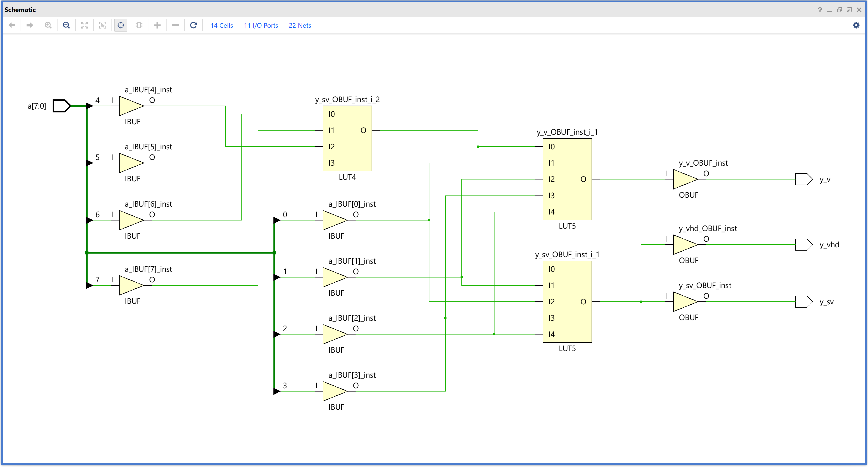
Task: Open schematic settings gear
Action: (x=856, y=25)
